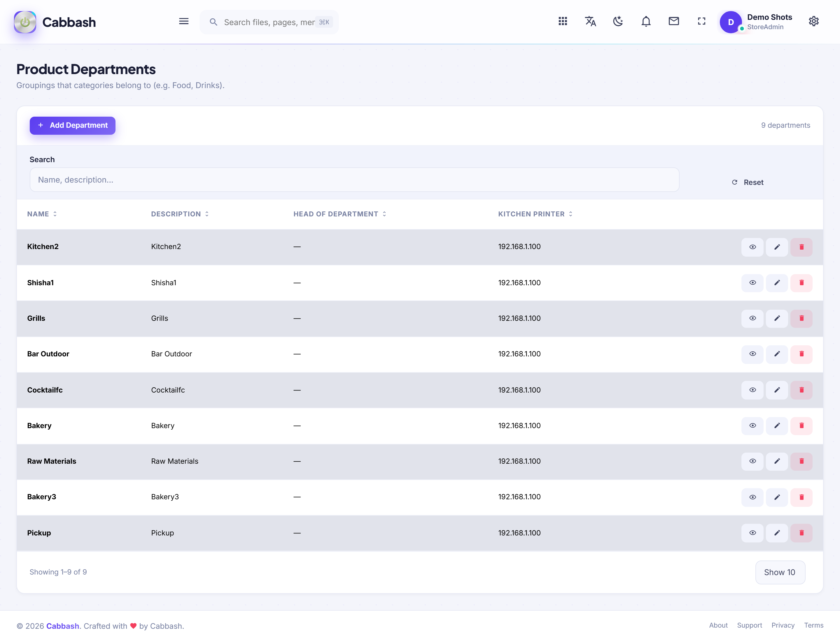840x641 pixels.
Task: Open the language translate icon
Action: coord(590,21)
